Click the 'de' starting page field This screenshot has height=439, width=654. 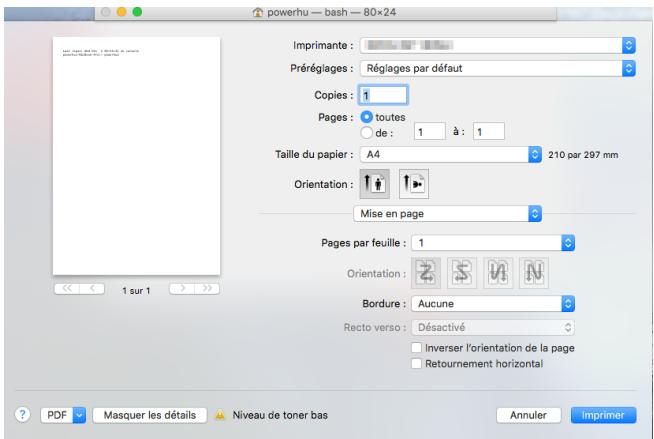(430, 131)
